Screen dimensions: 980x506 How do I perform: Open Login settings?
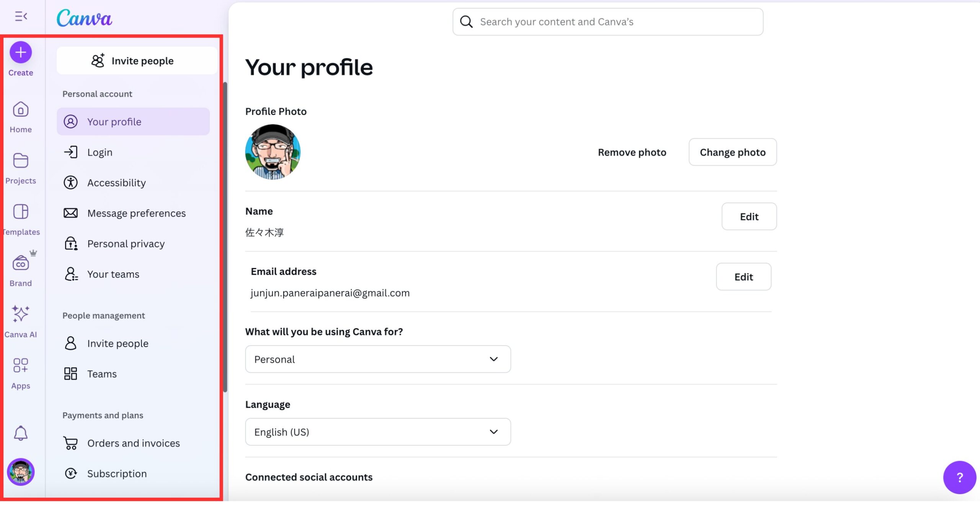(133, 152)
